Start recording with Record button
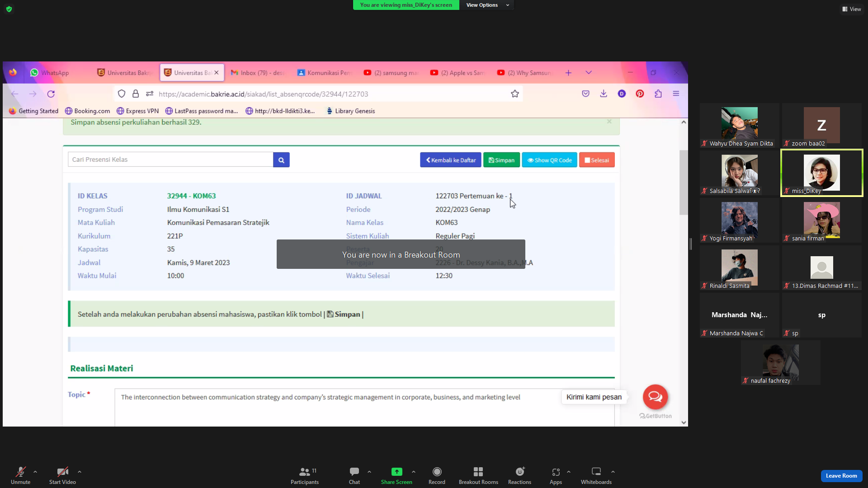The width and height of the screenshot is (868, 488). pyautogui.click(x=437, y=475)
